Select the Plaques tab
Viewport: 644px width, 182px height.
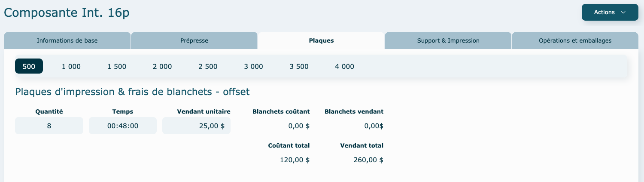(x=321, y=41)
